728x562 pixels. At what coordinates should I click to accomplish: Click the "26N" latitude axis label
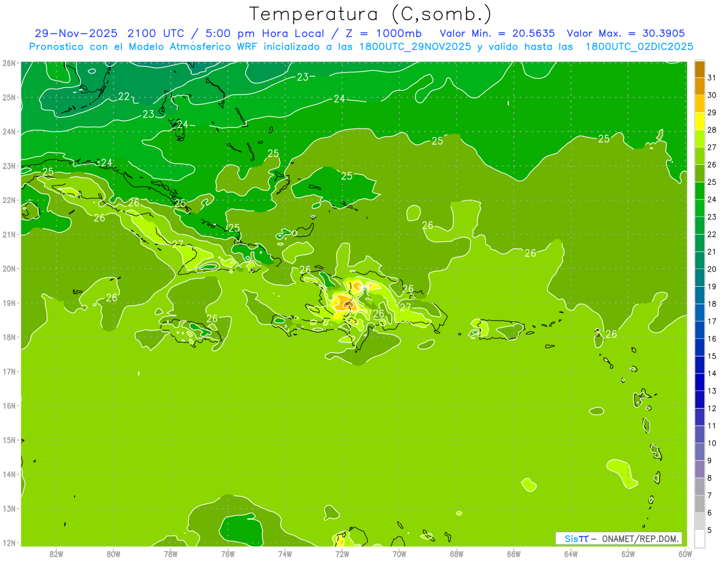click(x=9, y=63)
